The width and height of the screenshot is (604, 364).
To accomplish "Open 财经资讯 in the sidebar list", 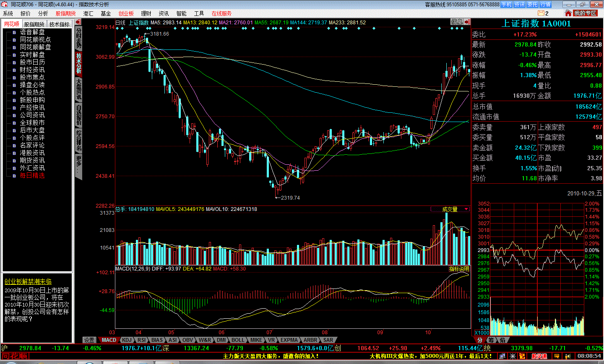I will click(32, 70).
